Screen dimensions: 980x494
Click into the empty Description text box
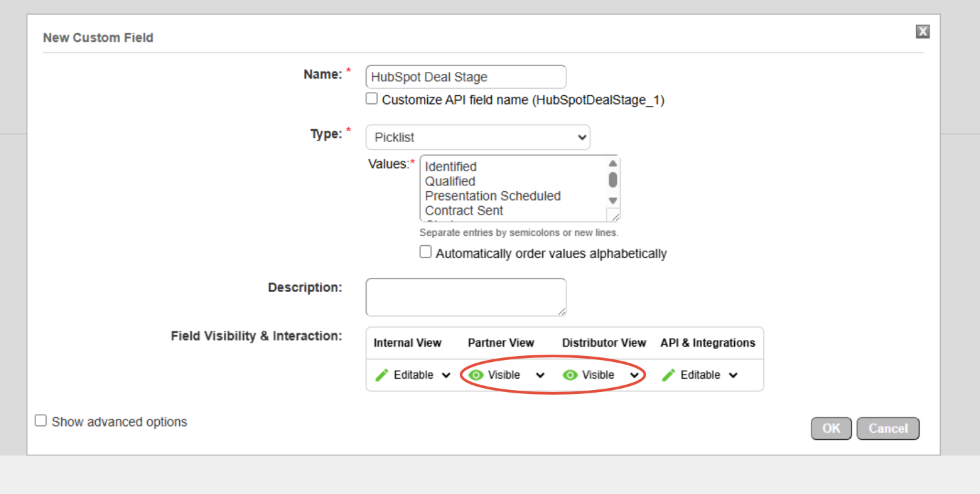tap(466, 297)
